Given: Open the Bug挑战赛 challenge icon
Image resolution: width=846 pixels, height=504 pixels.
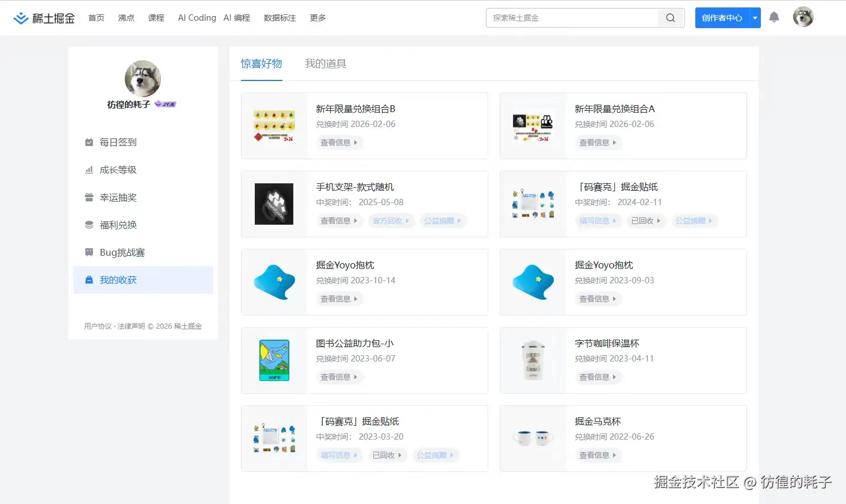Looking at the screenshot, I should [x=89, y=252].
